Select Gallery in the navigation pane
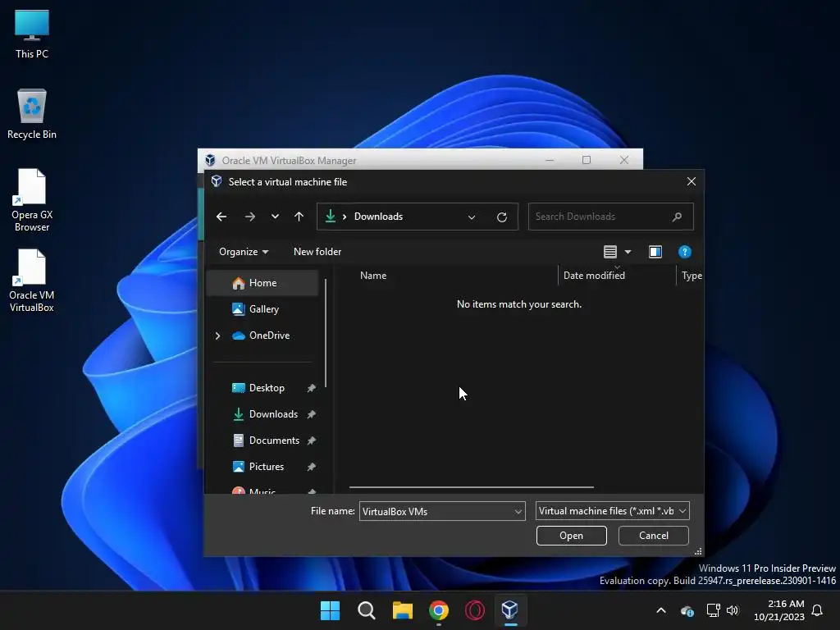This screenshot has height=630, width=840. point(263,309)
